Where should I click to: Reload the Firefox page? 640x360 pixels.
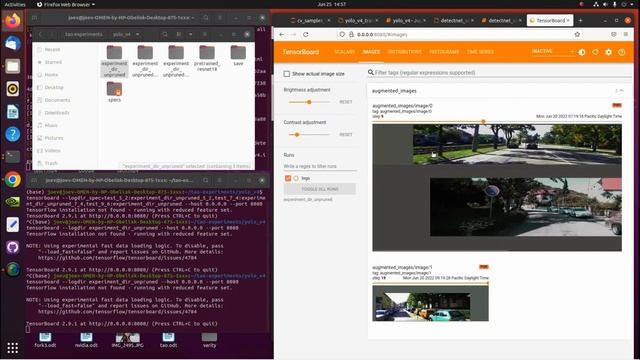click(x=305, y=35)
